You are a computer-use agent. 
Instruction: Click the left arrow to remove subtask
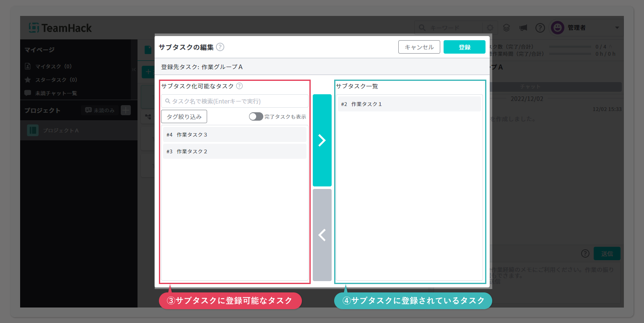click(322, 235)
